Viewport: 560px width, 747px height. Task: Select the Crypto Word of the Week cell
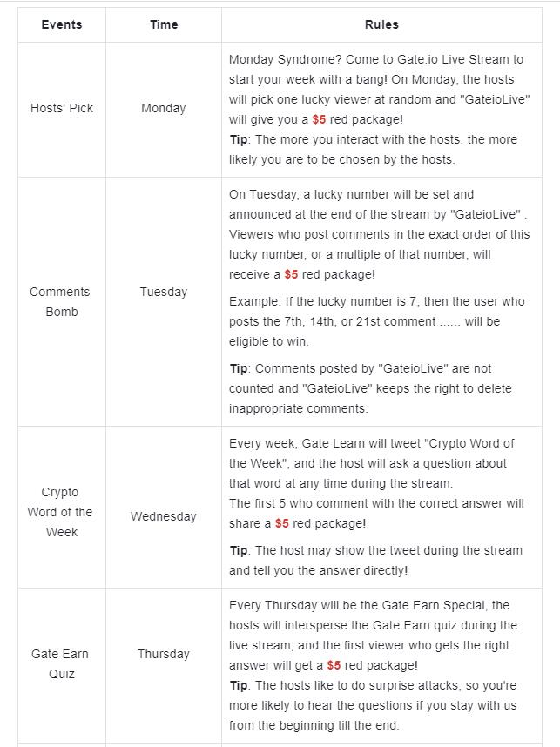(62, 512)
